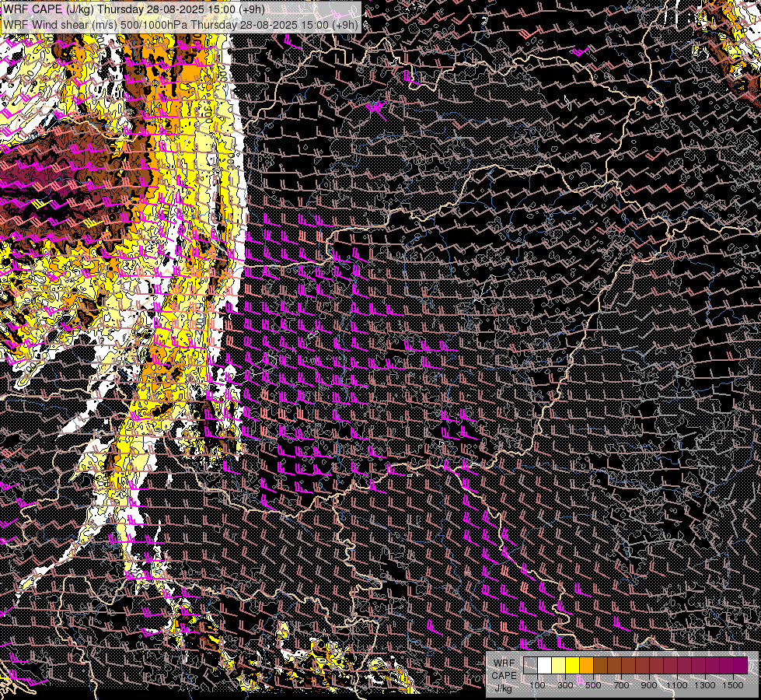Select the white swatch in CAPE legend
761x700 pixels.
tap(545, 666)
